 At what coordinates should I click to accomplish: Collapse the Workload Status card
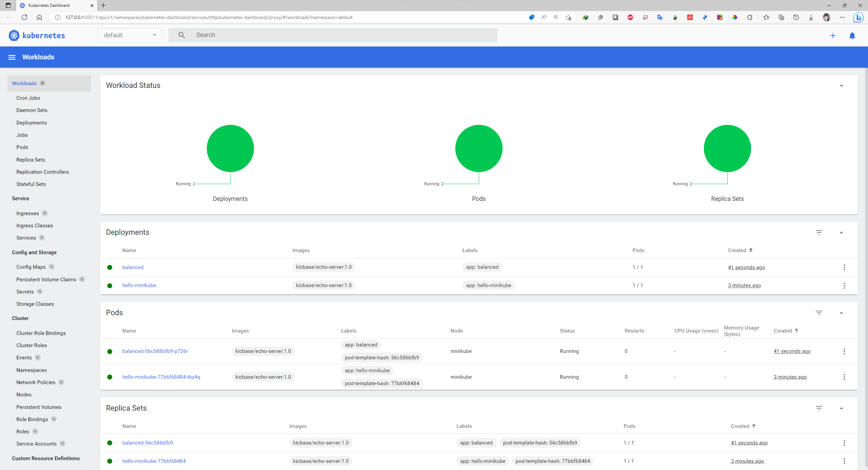pos(841,86)
